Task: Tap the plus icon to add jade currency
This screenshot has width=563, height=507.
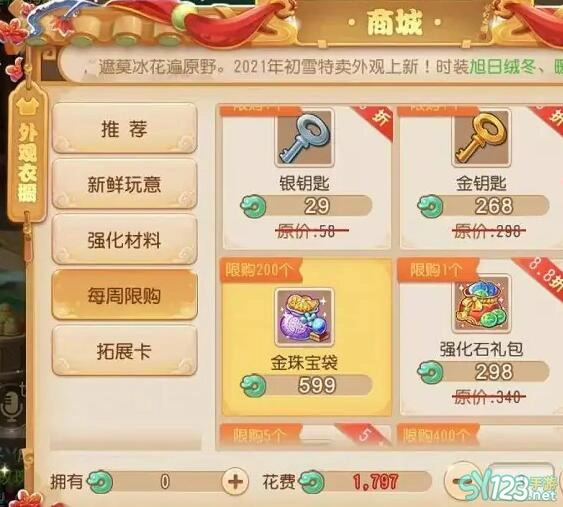Action: 235,482
